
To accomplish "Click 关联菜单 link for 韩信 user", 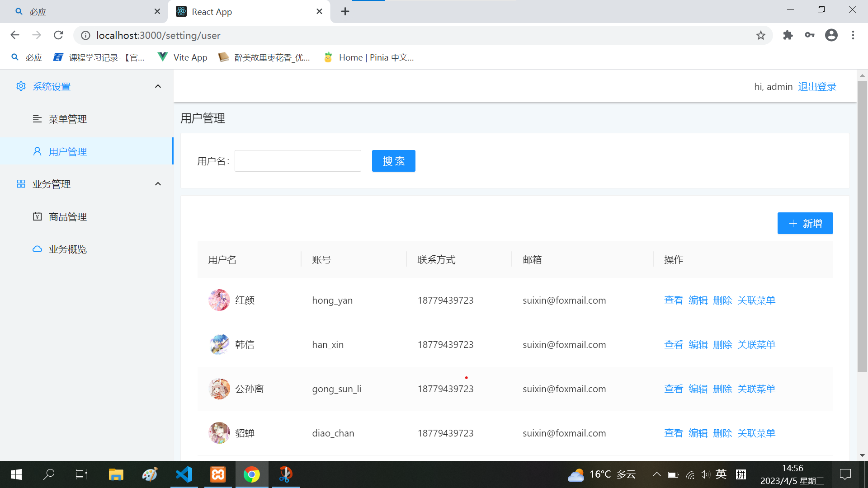I will (756, 344).
